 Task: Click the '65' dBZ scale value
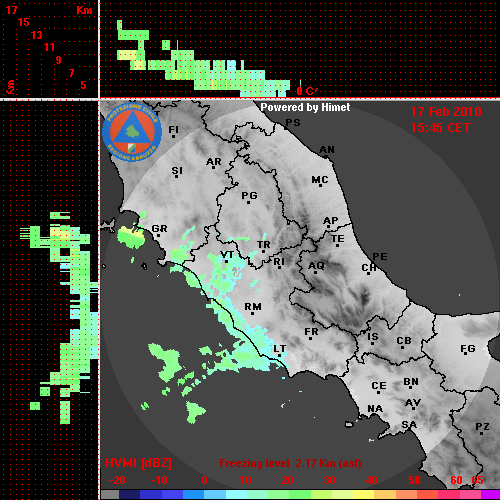point(477,480)
